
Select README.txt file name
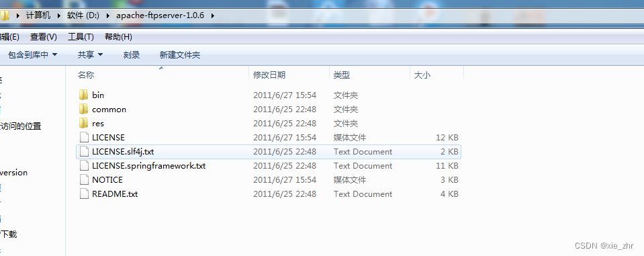115,194
